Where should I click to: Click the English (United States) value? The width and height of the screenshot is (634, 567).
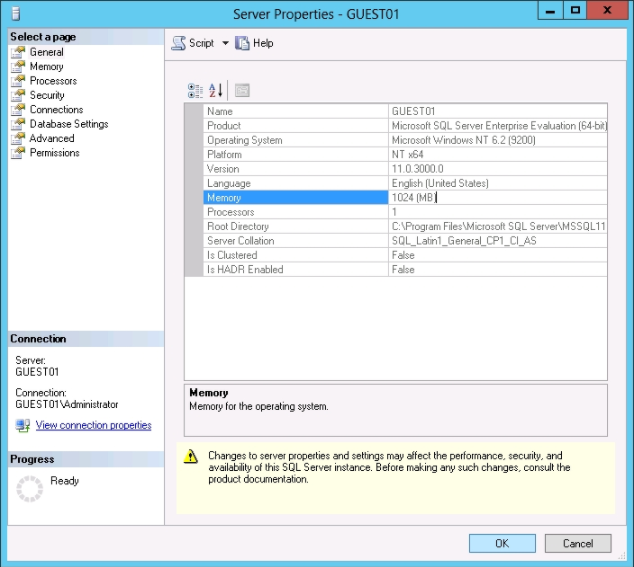(x=440, y=183)
